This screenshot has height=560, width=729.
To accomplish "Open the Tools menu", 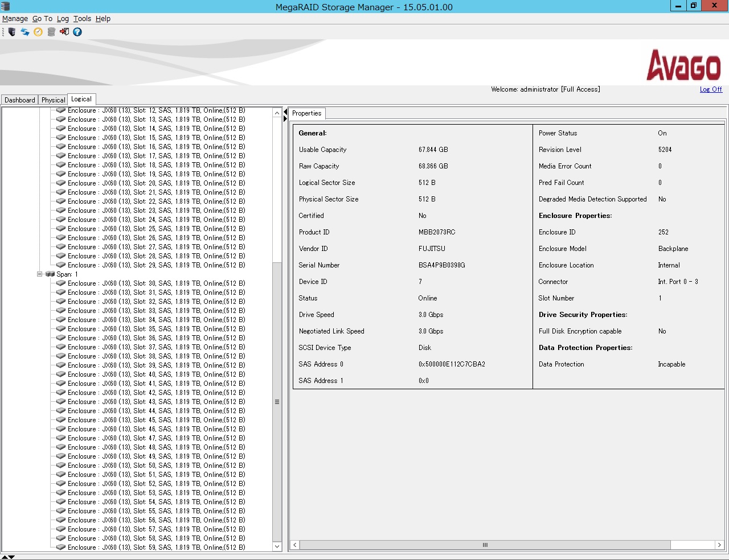I will tap(82, 19).
